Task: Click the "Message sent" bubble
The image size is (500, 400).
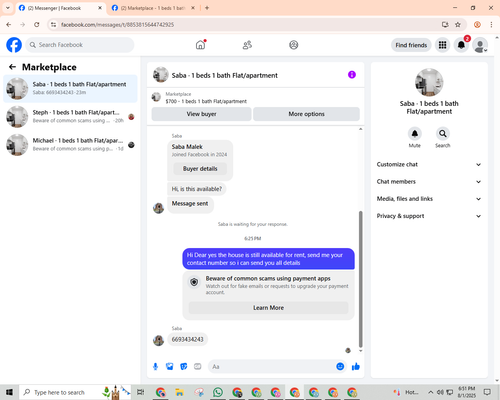Action: tap(190, 204)
